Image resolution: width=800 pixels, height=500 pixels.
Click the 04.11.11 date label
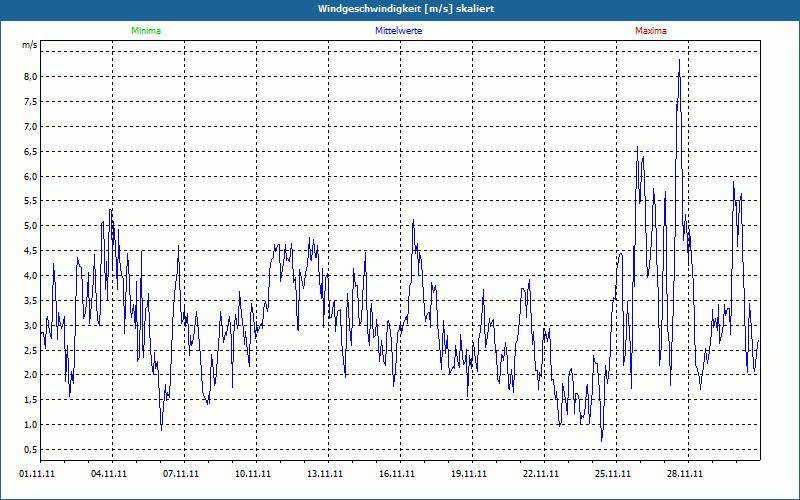(x=109, y=474)
